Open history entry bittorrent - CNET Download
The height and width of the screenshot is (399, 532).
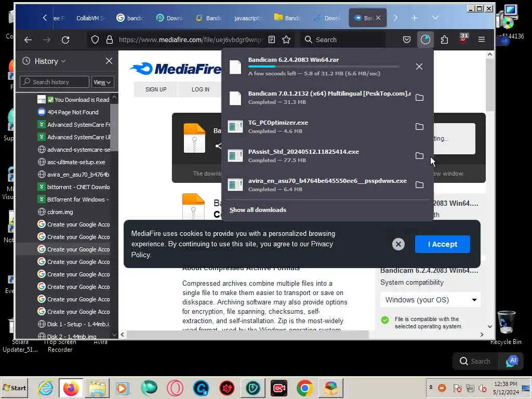click(x=78, y=187)
